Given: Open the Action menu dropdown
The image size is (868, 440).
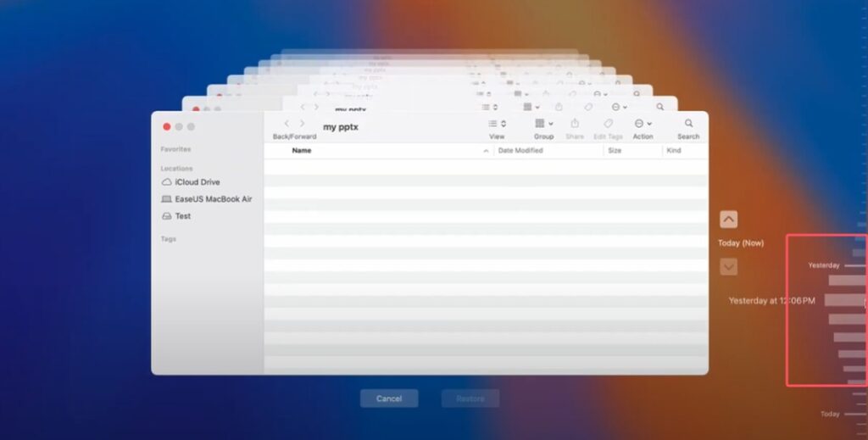Looking at the screenshot, I should pyautogui.click(x=643, y=124).
